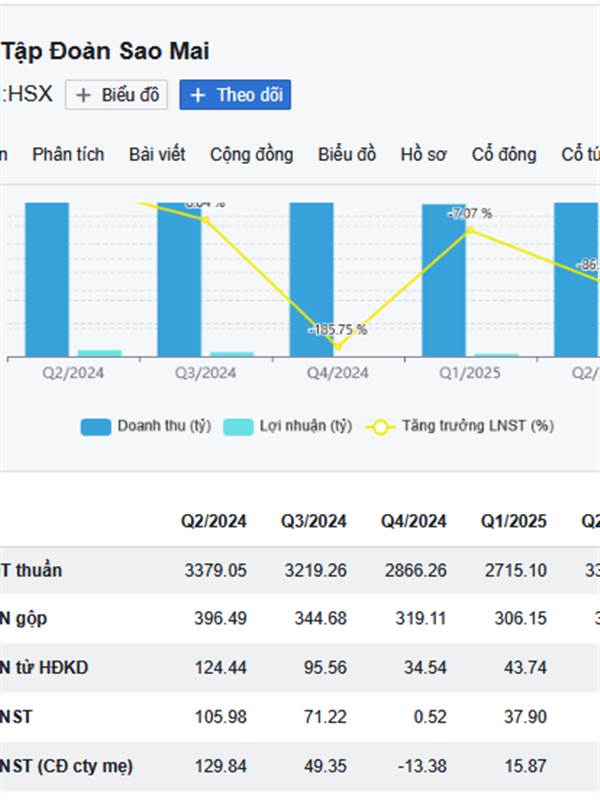
Task: Click the value '2715.10' in the table
Action: coord(516,570)
